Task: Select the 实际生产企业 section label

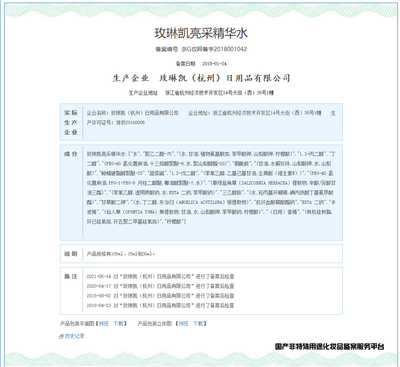Action: (x=71, y=122)
